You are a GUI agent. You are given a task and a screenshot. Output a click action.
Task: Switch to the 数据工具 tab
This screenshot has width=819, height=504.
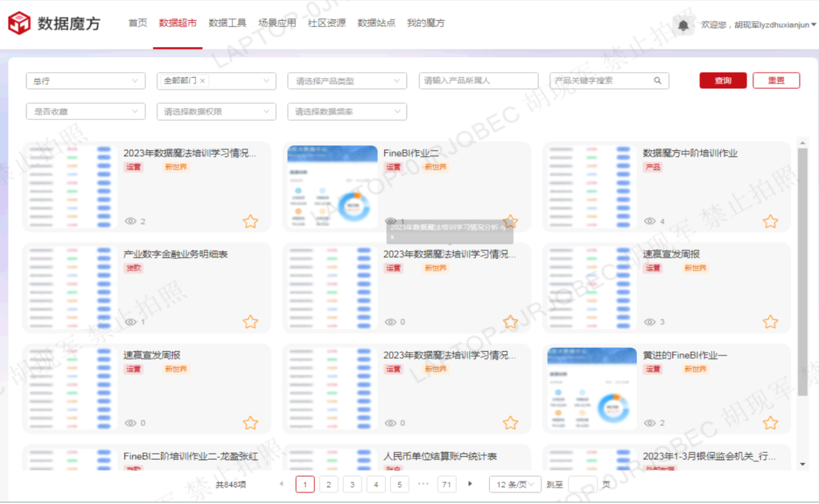pos(227,23)
